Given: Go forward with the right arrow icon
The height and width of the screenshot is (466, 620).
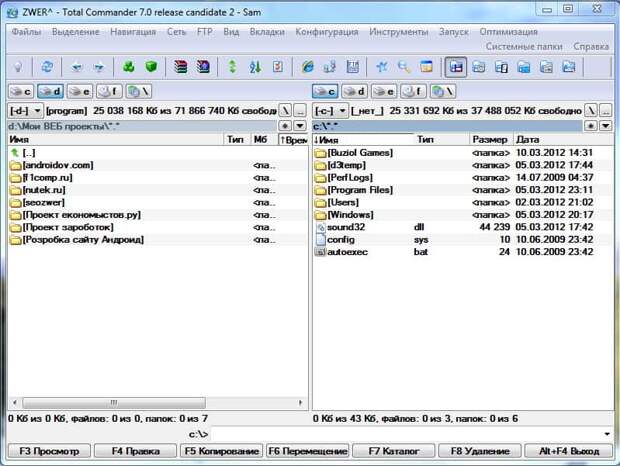Looking at the screenshot, I should pos(99,67).
